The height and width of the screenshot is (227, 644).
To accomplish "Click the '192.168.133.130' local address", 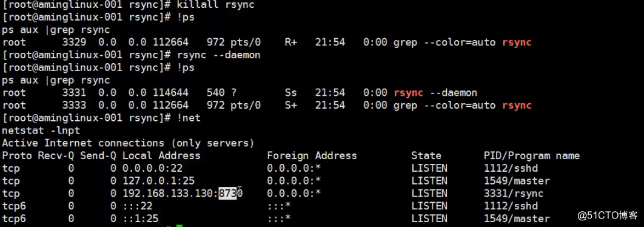I will [x=167, y=193].
